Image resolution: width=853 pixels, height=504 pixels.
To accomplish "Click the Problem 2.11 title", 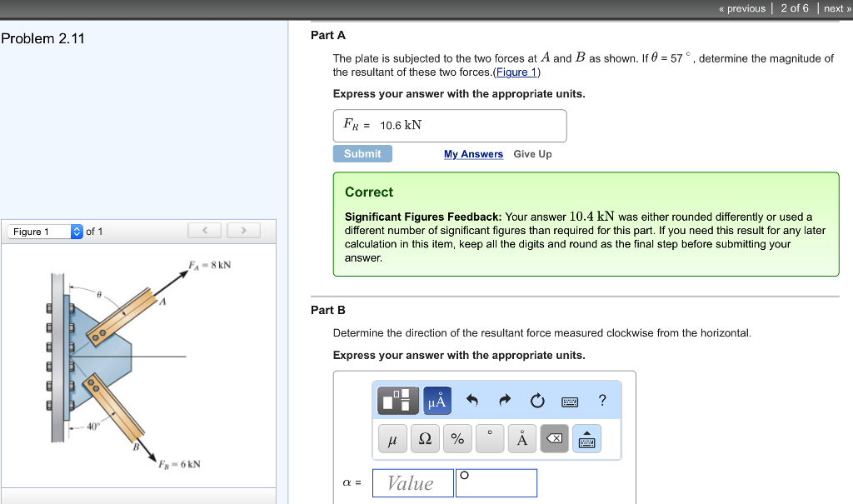I will coord(43,38).
